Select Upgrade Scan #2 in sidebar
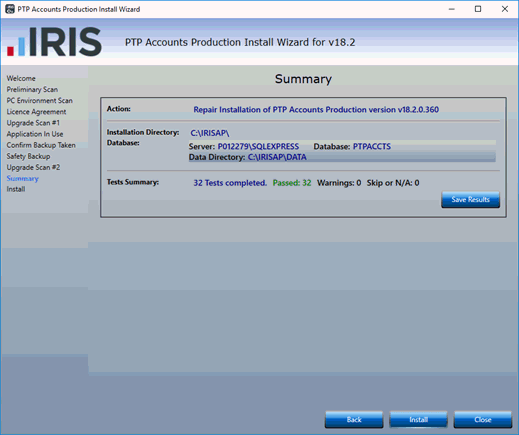Screen dimensions: 519x435 (33, 167)
